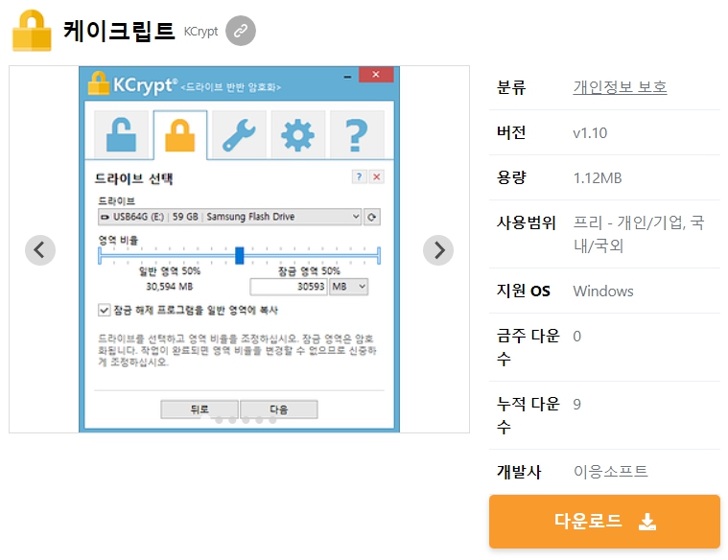Click the 케이크립트 page title
This screenshot has height=560, width=728.
[119, 31]
